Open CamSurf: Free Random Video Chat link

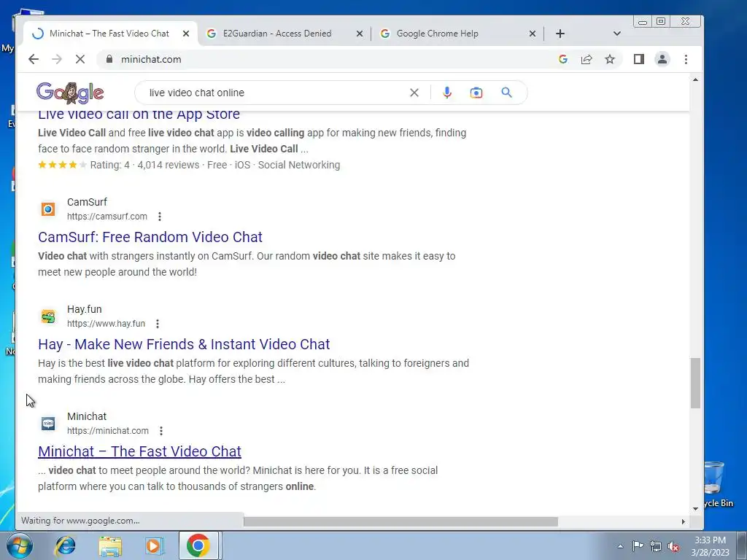pyautogui.click(x=150, y=237)
